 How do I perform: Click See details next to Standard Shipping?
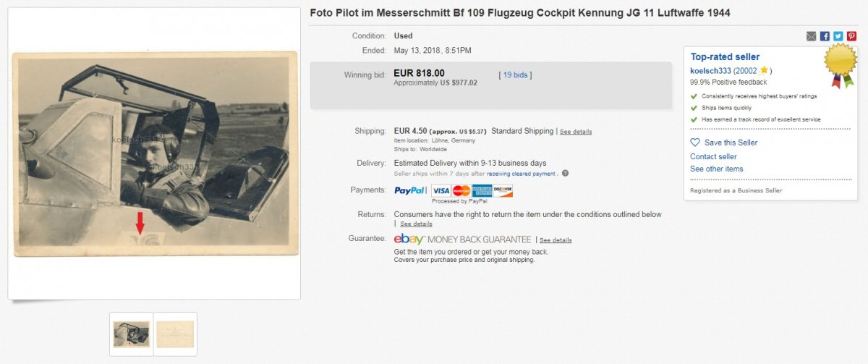[576, 132]
